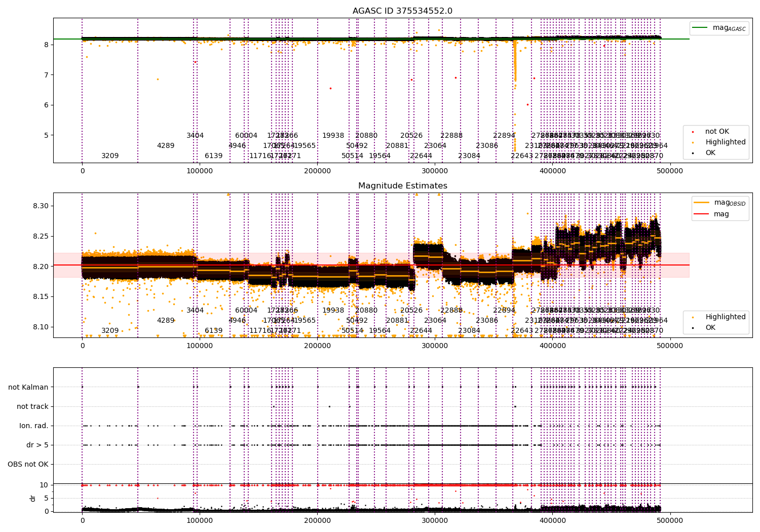Click the 8.15 y-axis tick
The width and height of the screenshot is (760, 532).
[x=41, y=296]
